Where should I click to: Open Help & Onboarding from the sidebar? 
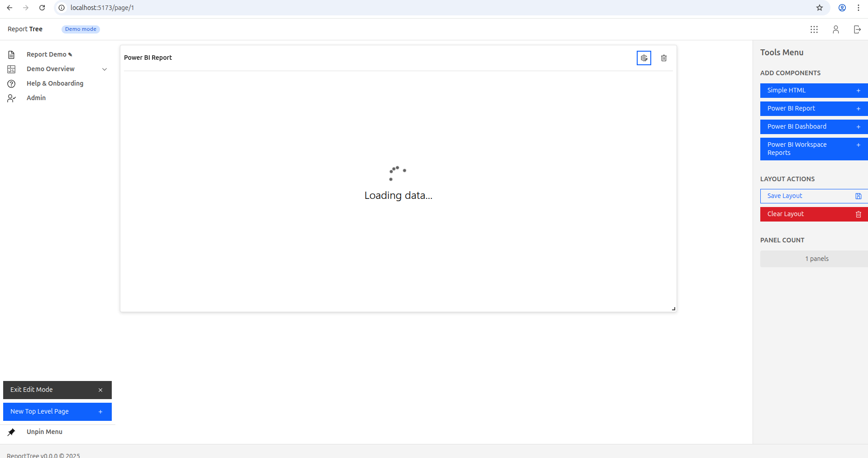[x=55, y=83]
